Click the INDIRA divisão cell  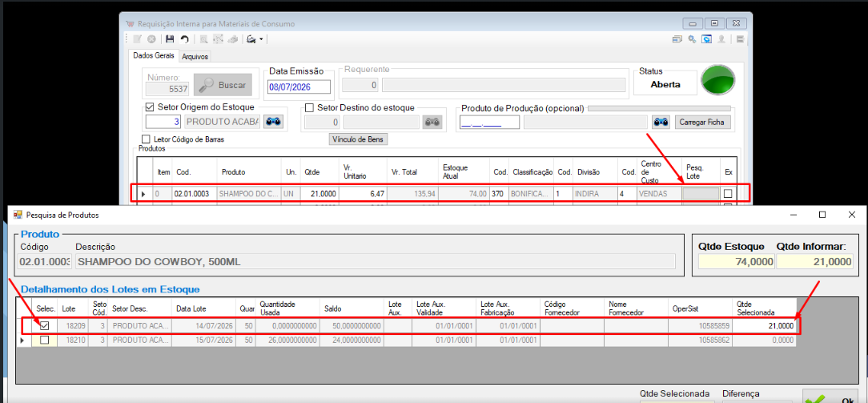595,194
